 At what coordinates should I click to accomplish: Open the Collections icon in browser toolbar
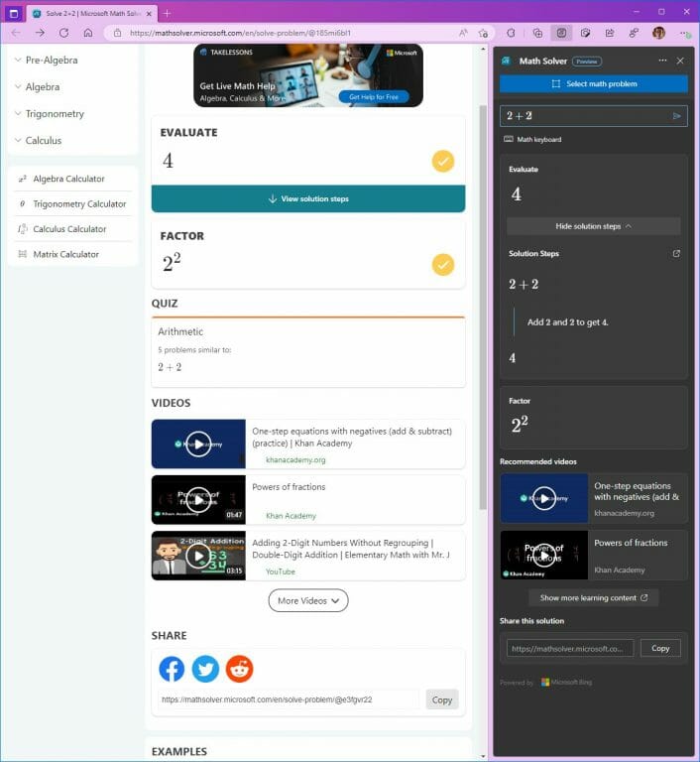(537, 33)
